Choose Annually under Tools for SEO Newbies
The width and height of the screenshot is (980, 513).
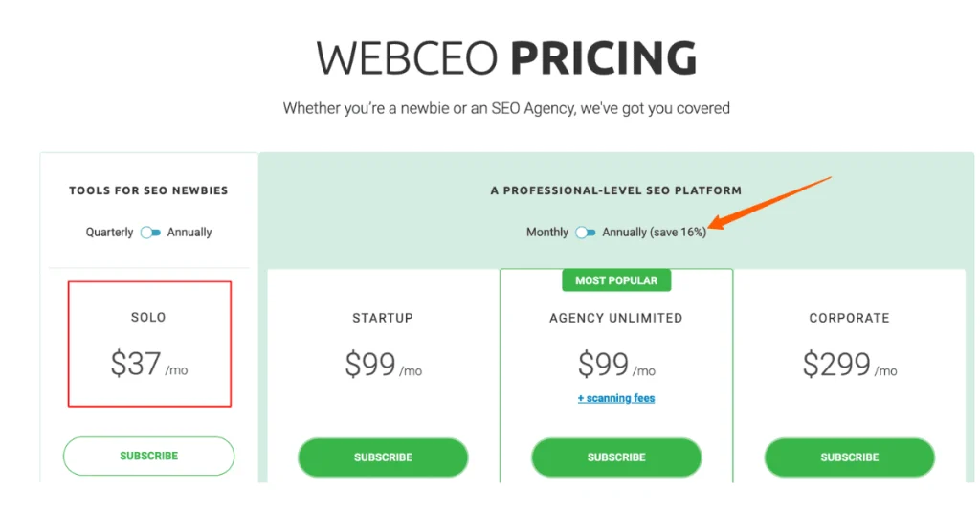tap(189, 233)
